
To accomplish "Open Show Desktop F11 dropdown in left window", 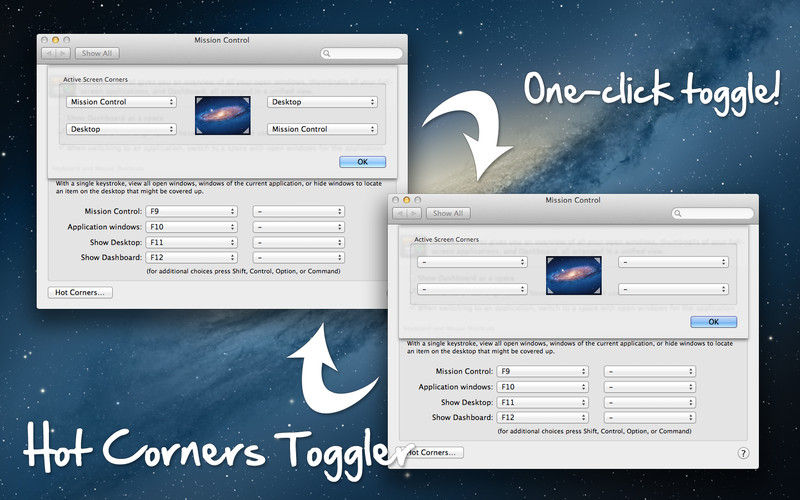I will [x=191, y=242].
